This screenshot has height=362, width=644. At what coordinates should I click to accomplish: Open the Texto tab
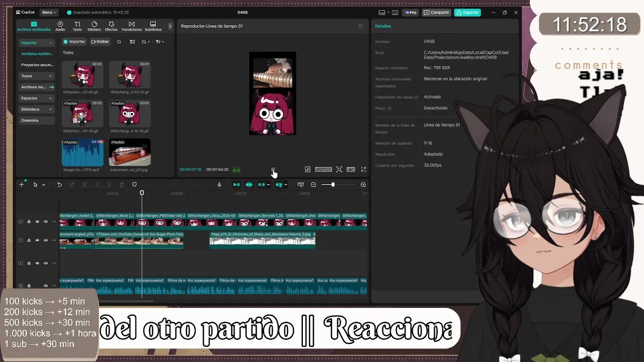(77, 26)
